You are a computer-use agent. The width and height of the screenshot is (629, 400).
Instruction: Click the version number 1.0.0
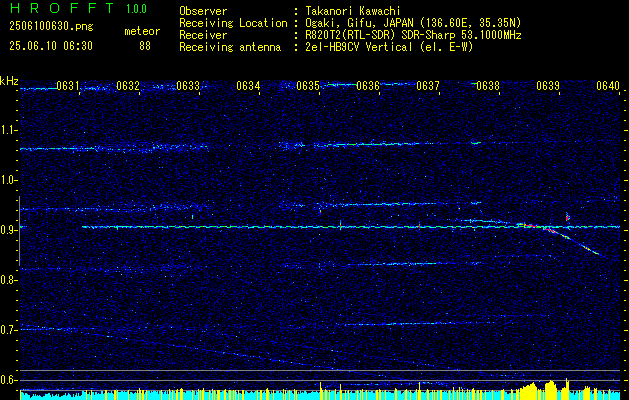click(x=136, y=9)
